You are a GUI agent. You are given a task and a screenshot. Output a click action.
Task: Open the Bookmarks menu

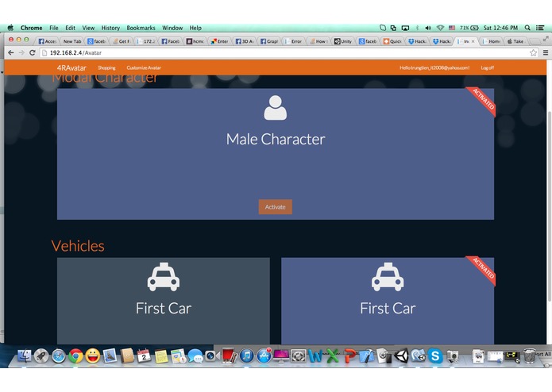click(x=141, y=28)
